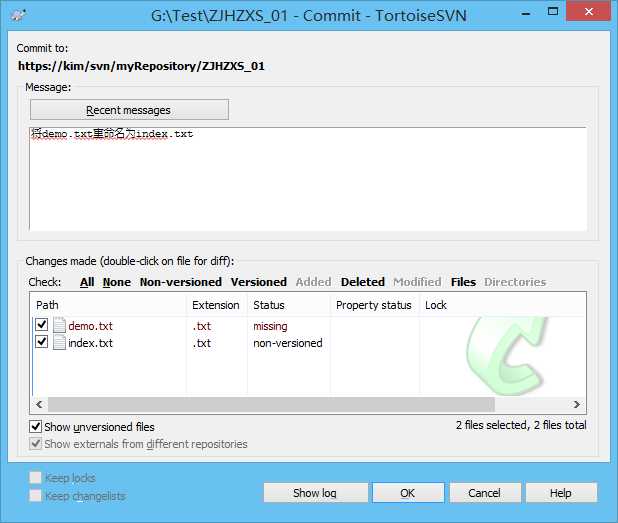Image resolution: width=618 pixels, height=523 pixels.
Task: Check Deleted files filter
Action: click(x=363, y=282)
